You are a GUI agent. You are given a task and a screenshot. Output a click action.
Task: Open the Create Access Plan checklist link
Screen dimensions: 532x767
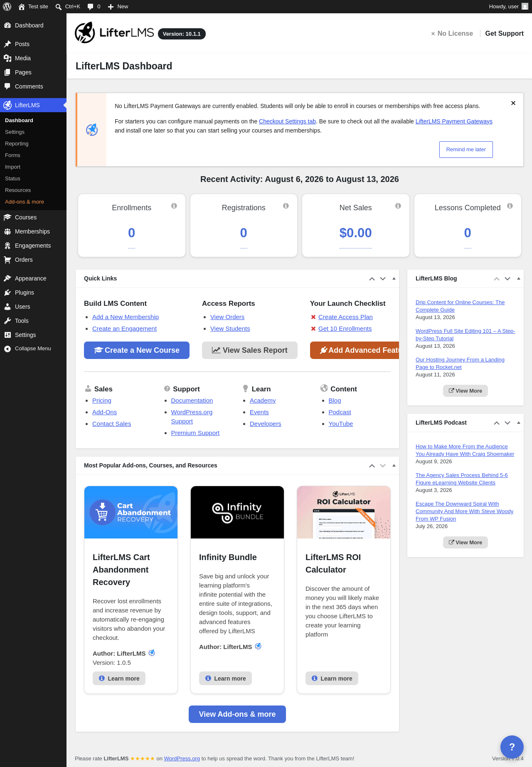(345, 317)
